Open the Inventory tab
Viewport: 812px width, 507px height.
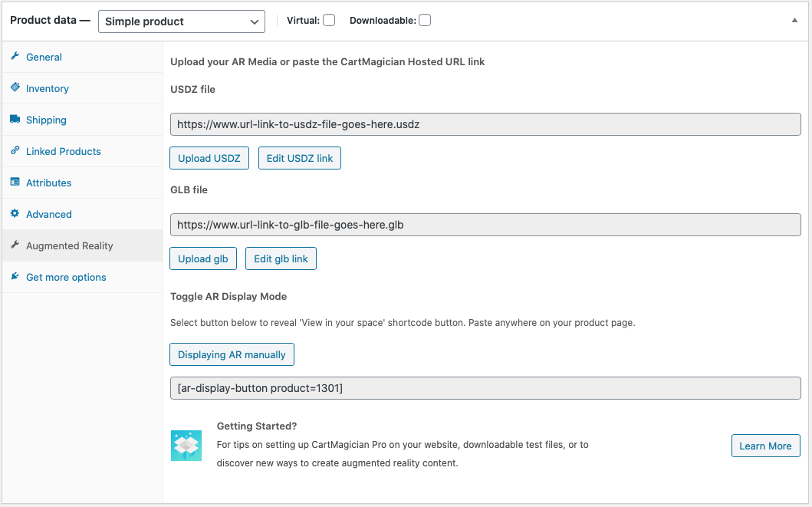point(82,88)
